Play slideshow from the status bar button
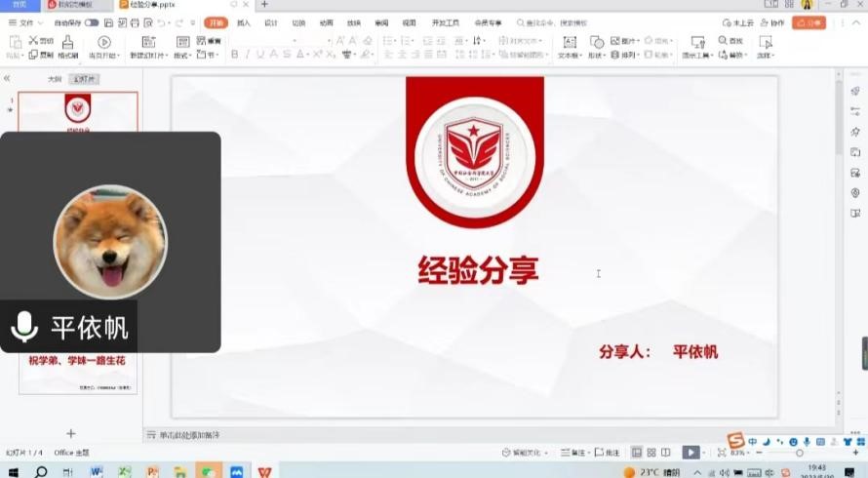Image resolution: width=868 pixels, height=478 pixels. 690,453
